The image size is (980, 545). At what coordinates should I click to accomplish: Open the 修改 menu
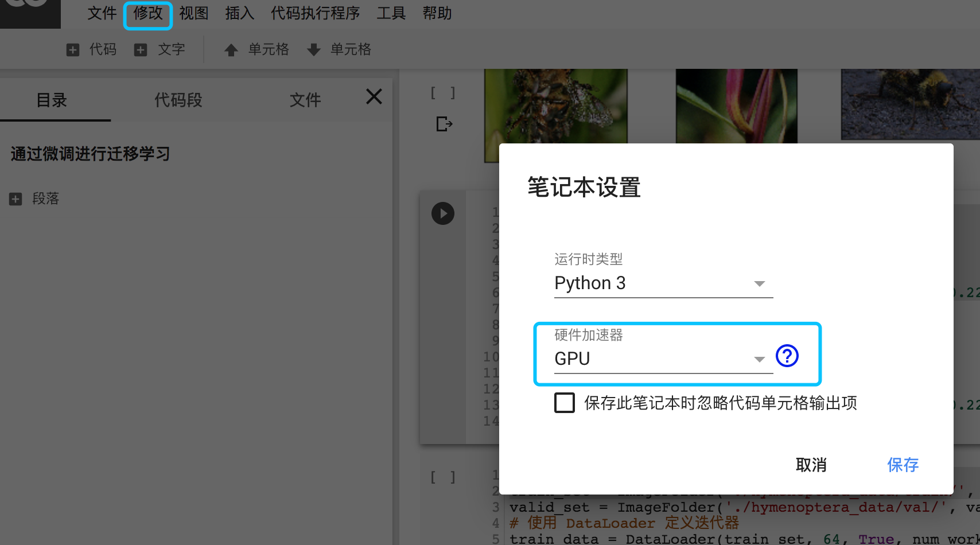148,13
